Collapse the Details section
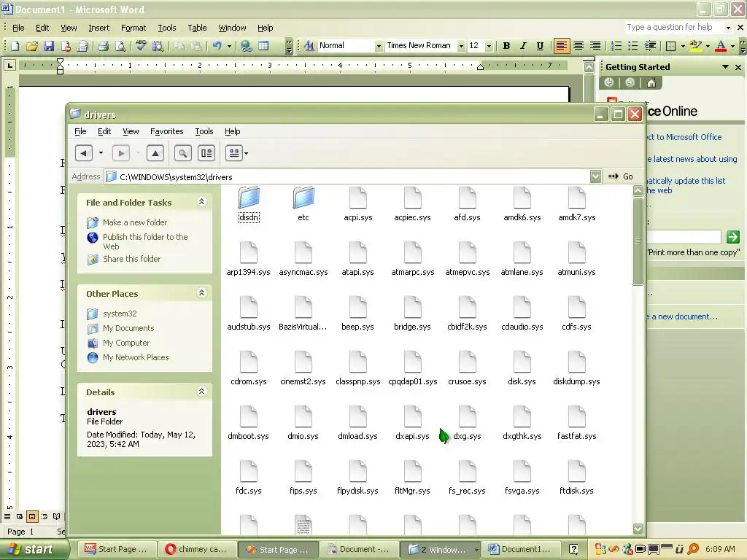Image resolution: width=747 pixels, height=560 pixels. tap(201, 392)
